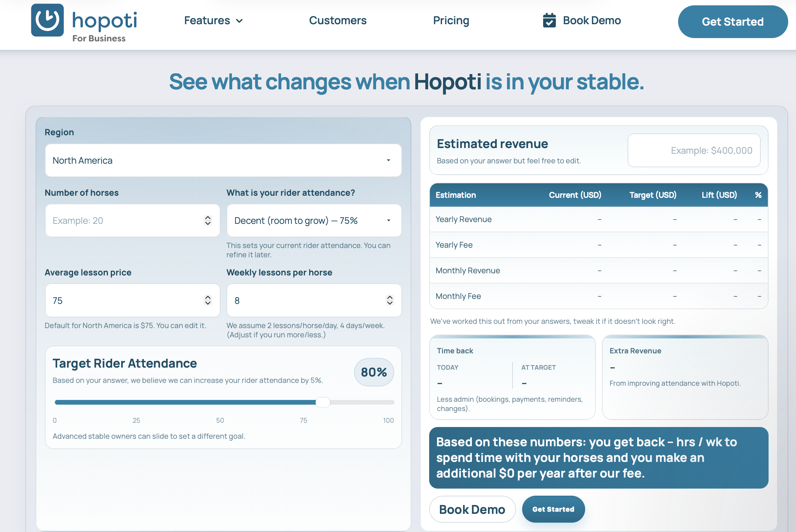Click the outlined Book Demo button below results
The image size is (796, 532).
(x=472, y=509)
